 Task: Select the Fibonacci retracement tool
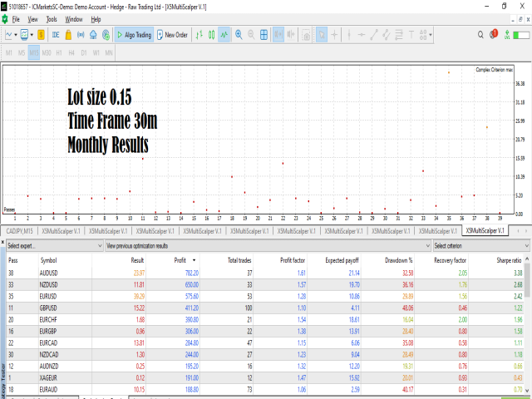399,35
